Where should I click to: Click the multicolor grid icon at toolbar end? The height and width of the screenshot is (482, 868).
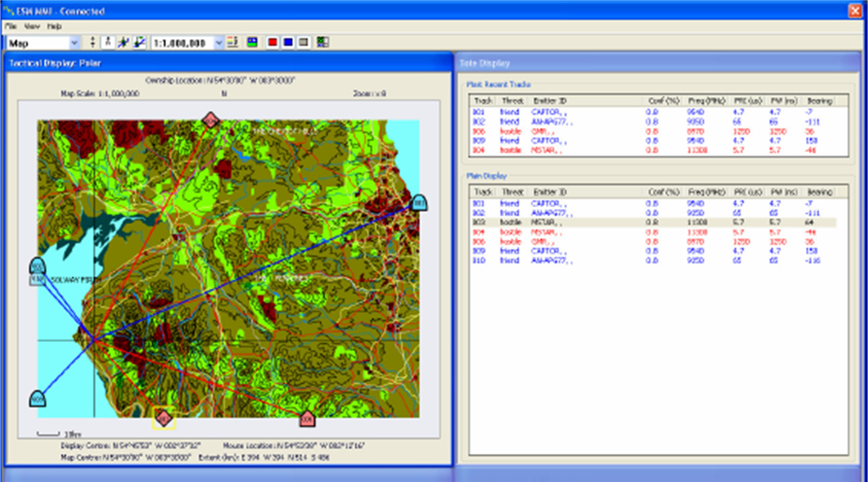point(322,43)
